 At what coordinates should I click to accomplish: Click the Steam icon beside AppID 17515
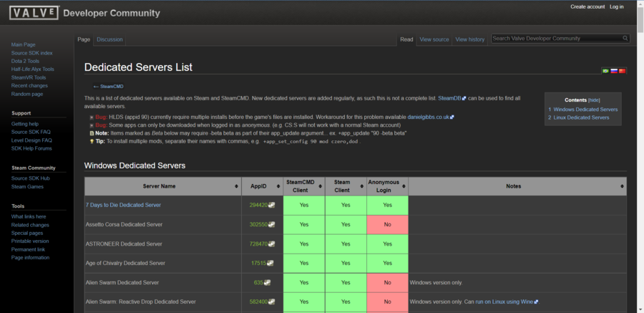tap(270, 264)
